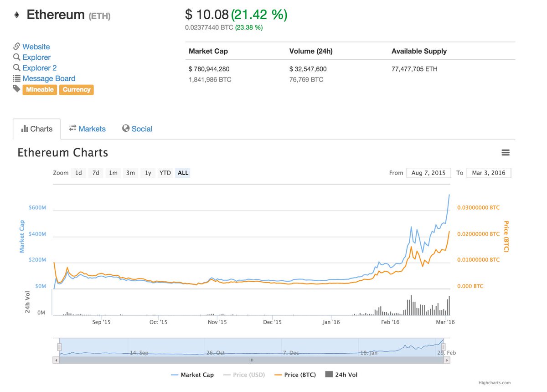The image size is (547, 392).
Task: Open the Highcharts hamburger export menu
Action: (x=506, y=153)
